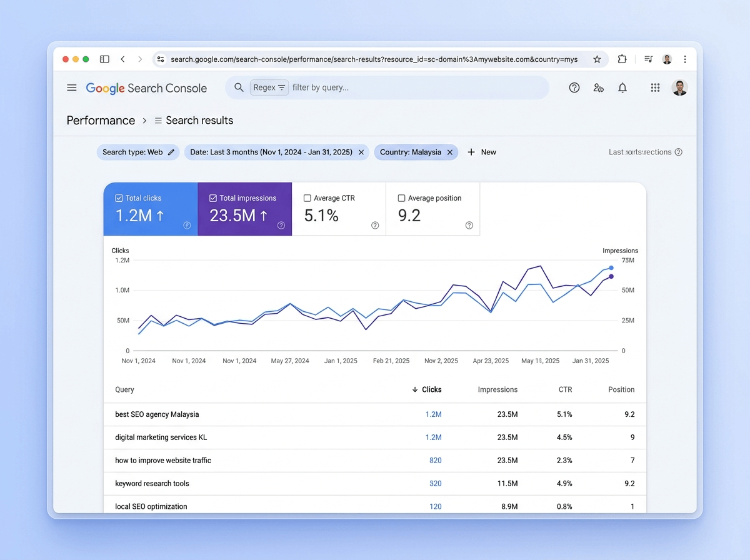Click 320 clicks value
Screen dimensions: 750x560
tap(436, 484)
